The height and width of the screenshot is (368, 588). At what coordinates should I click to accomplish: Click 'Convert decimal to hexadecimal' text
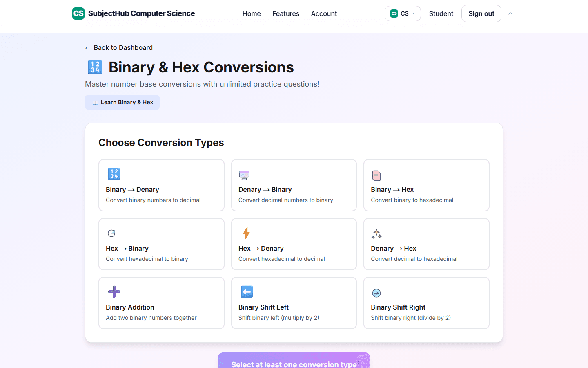tap(414, 259)
